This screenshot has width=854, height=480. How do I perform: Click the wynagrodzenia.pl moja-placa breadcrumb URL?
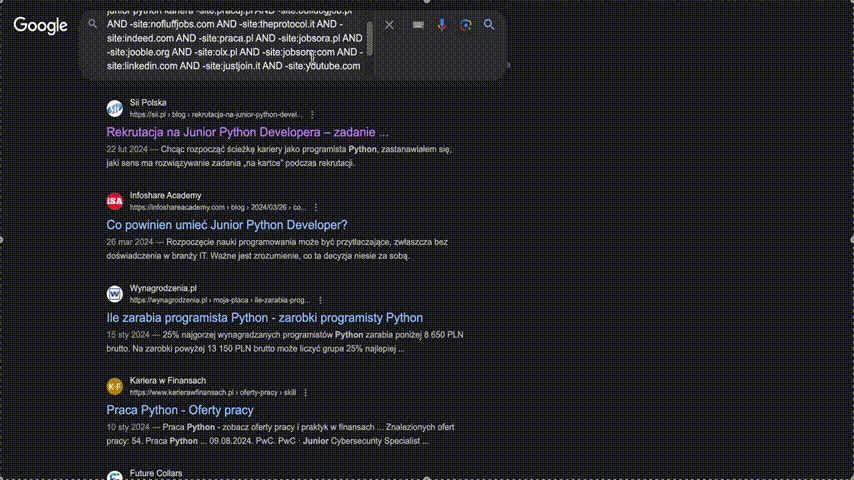tap(221, 300)
